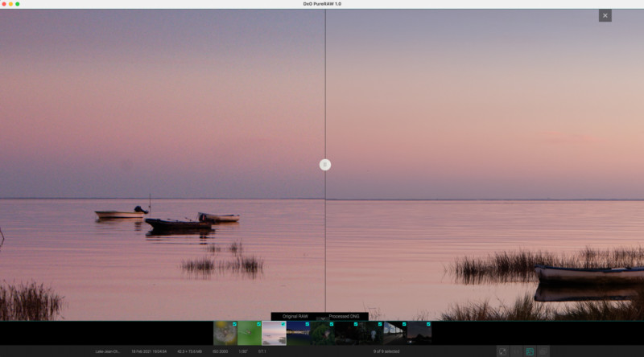Select the teal split comparison view icon
644x357 pixels.
[530, 351]
